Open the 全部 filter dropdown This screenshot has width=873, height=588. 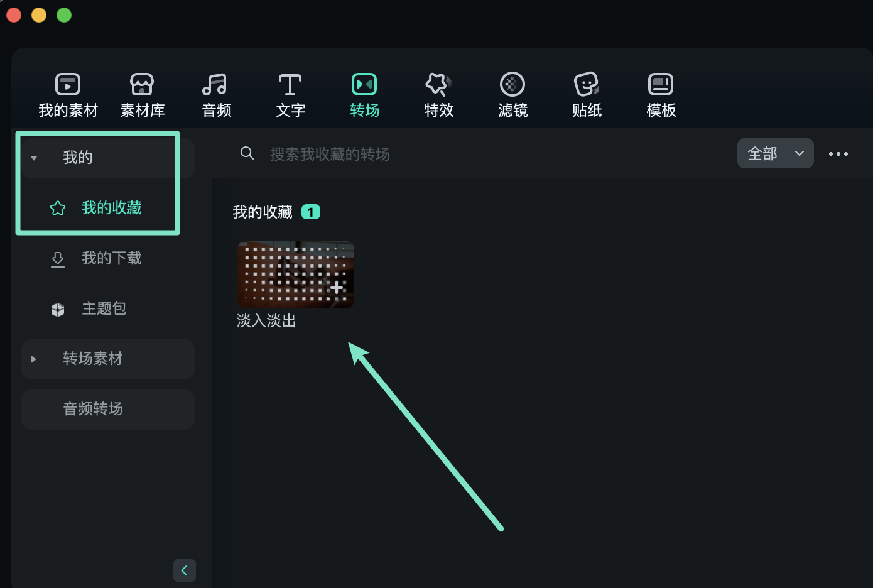(775, 153)
